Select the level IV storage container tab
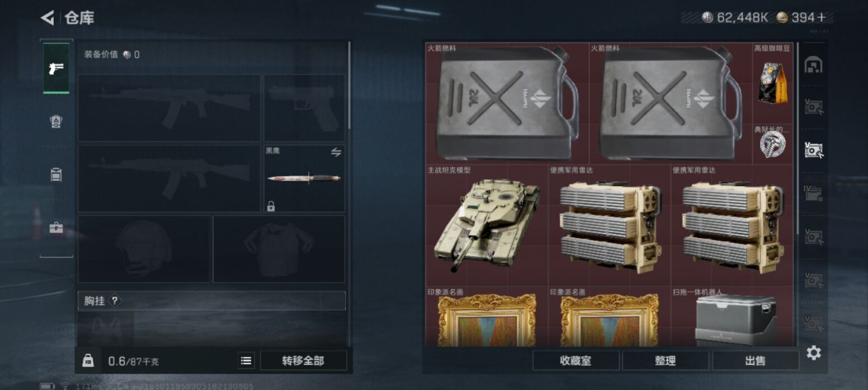 coord(813,193)
